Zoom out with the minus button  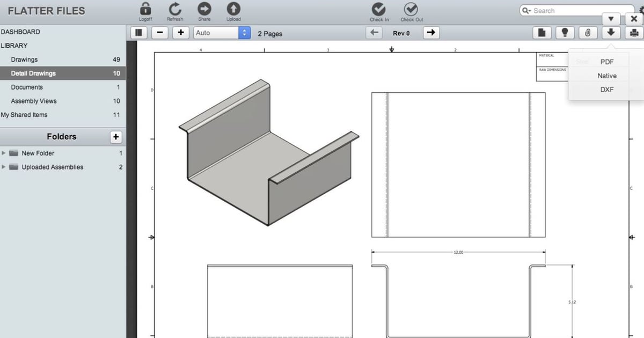click(159, 33)
